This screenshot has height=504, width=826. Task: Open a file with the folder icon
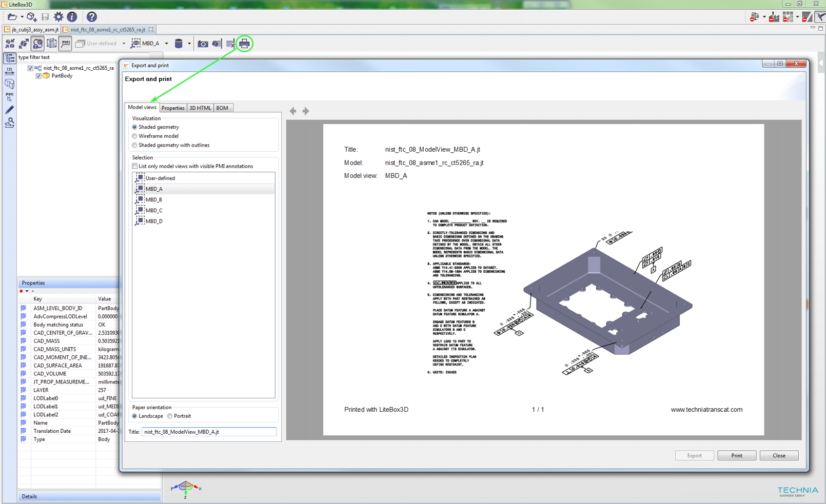(12, 17)
